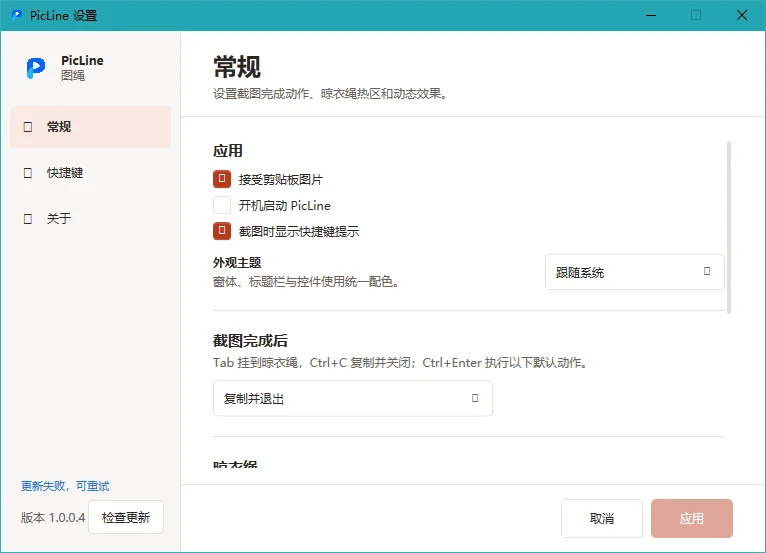
Task: Click the 取消 button
Action: point(602,518)
